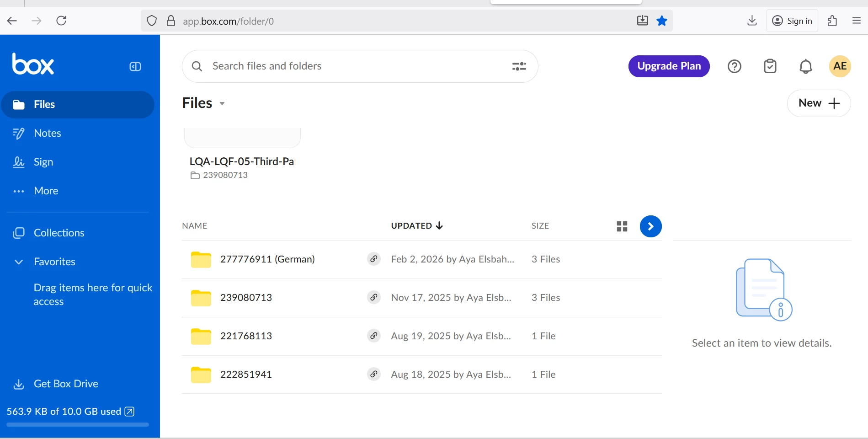Click the Upgrade Plan button
The image size is (868, 439).
(669, 66)
